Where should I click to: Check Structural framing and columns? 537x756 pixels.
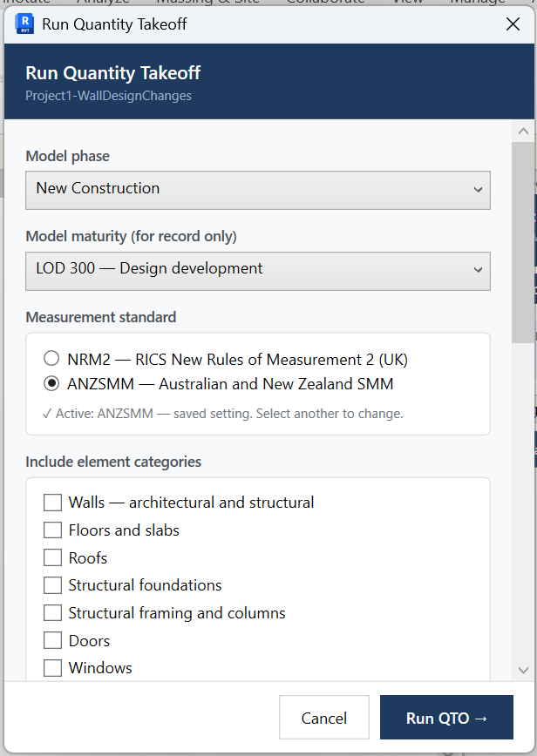[52, 613]
